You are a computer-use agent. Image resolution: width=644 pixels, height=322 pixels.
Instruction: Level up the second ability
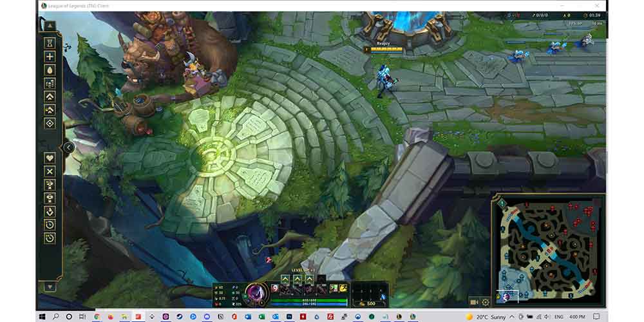(298, 279)
